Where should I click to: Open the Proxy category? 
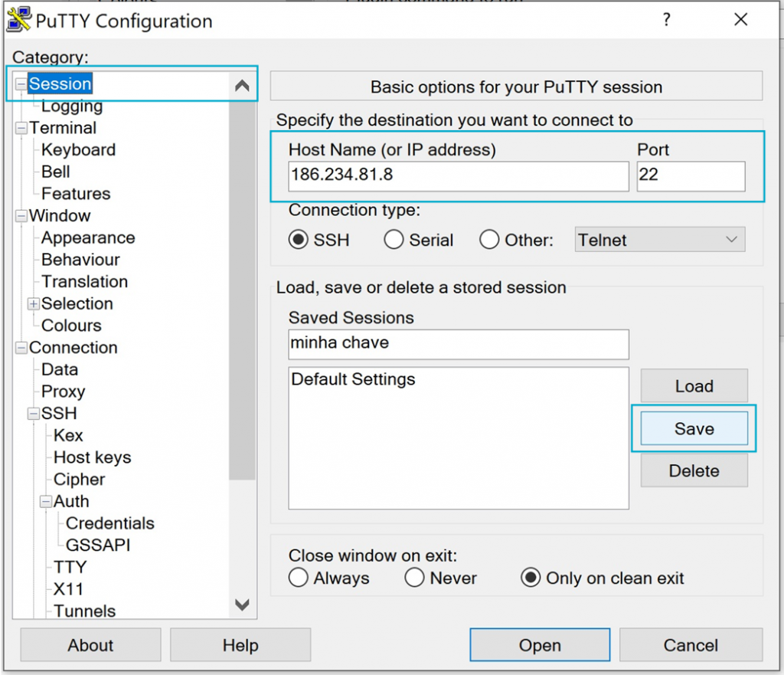click(x=63, y=392)
